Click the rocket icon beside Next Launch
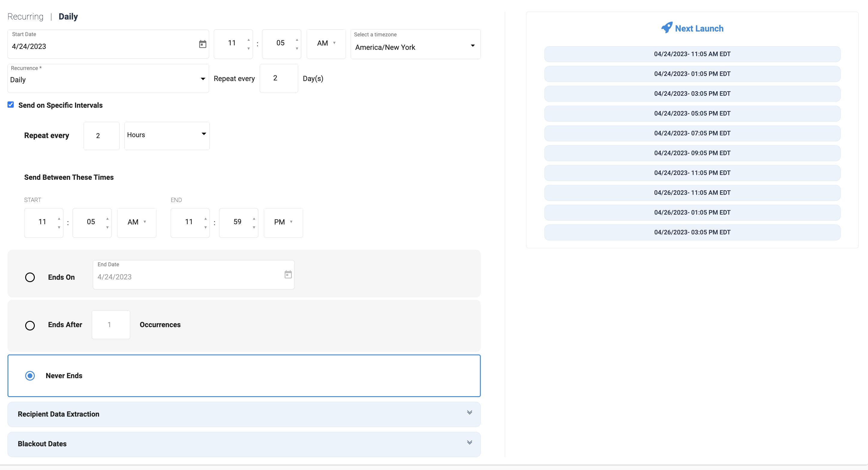The height and width of the screenshot is (470, 868). pos(666,28)
